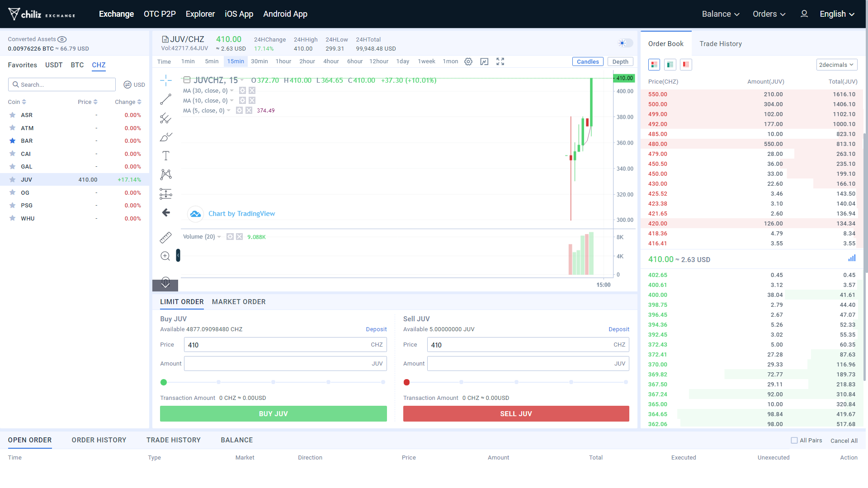This screenshot has width=868, height=488.
Task: Click Deposit link in Buy JUV
Action: coord(376,329)
